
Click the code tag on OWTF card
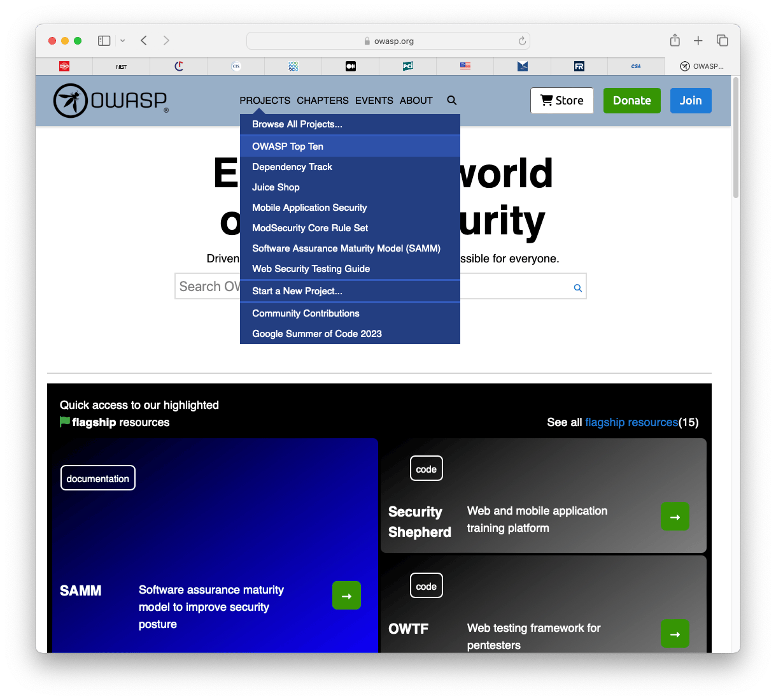tap(427, 586)
